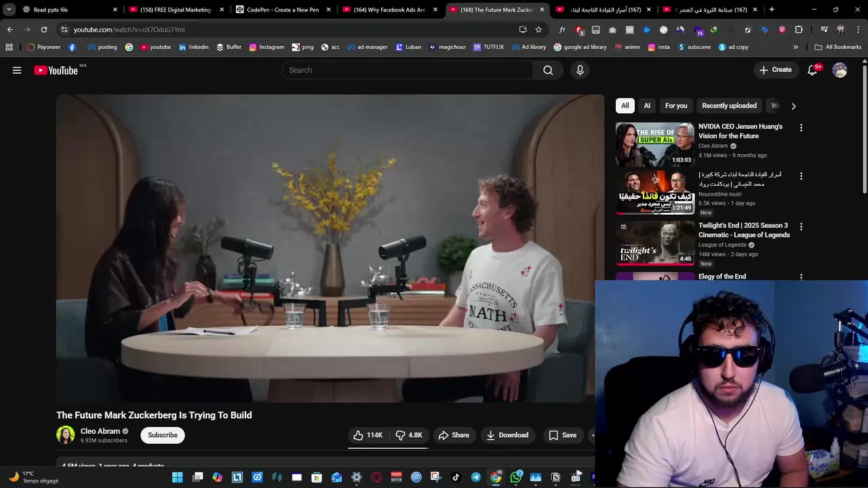Save video to playlist
The image size is (868, 488).
pos(562,435)
